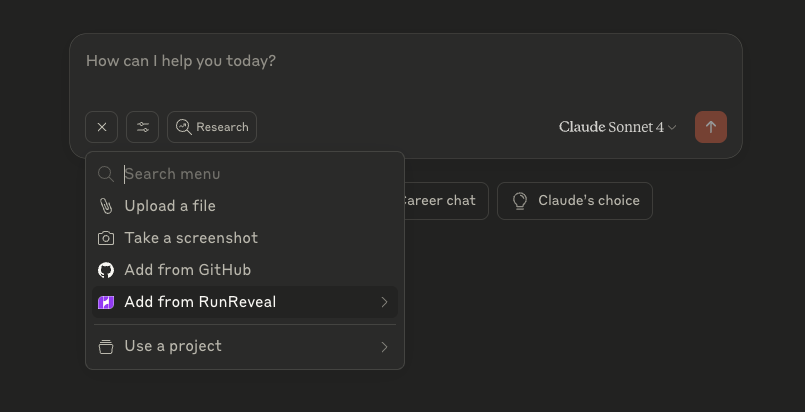This screenshot has height=412, width=805.
Task: Click the camera icon beside Take a screenshot
Action: coord(106,238)
